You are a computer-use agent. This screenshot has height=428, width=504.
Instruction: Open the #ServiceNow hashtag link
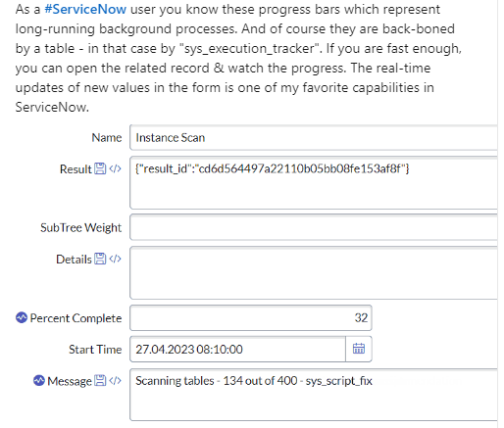(x=85, y=9)
